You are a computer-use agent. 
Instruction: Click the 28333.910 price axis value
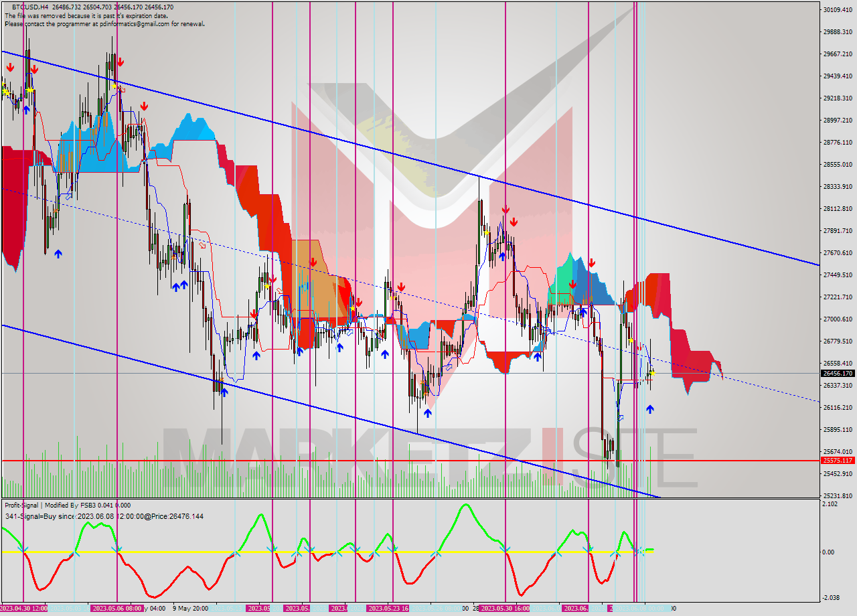[838, 187]
